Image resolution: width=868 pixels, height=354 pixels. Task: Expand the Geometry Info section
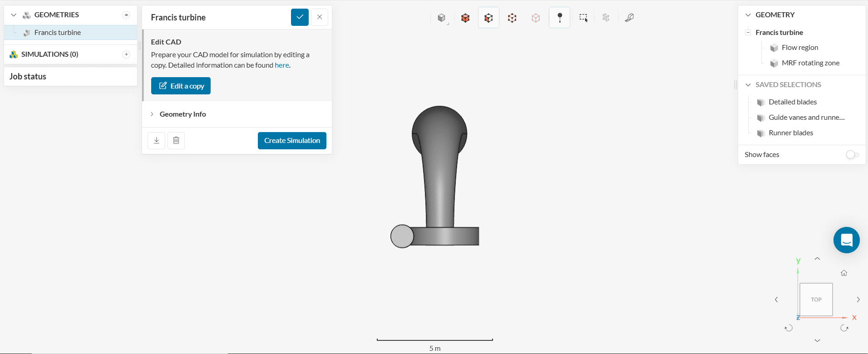182,114
